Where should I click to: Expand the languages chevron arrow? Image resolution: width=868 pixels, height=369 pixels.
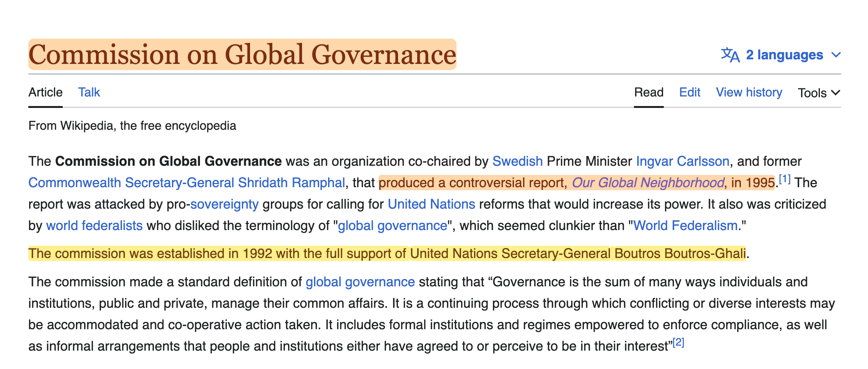click(x=836, y=55)
